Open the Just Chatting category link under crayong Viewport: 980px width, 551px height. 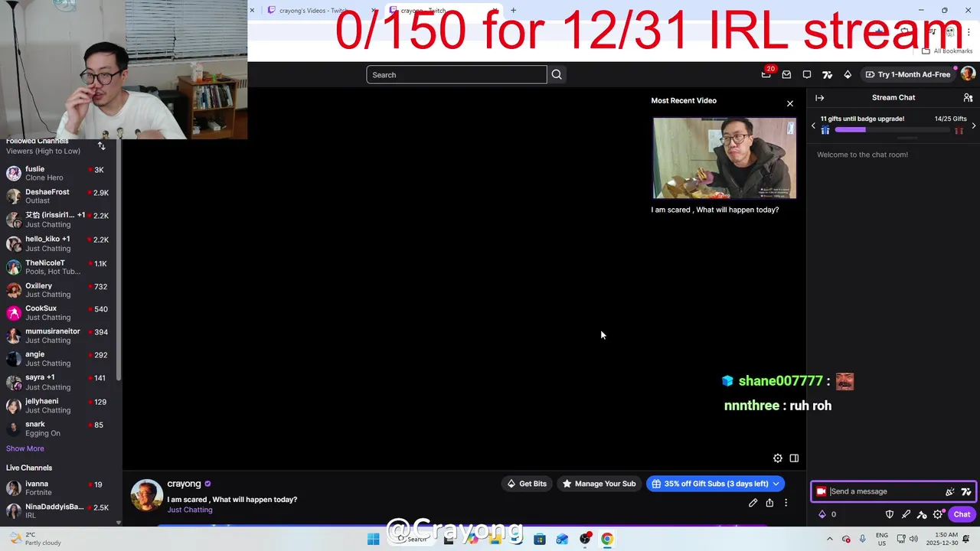click(x=190, y=510)
